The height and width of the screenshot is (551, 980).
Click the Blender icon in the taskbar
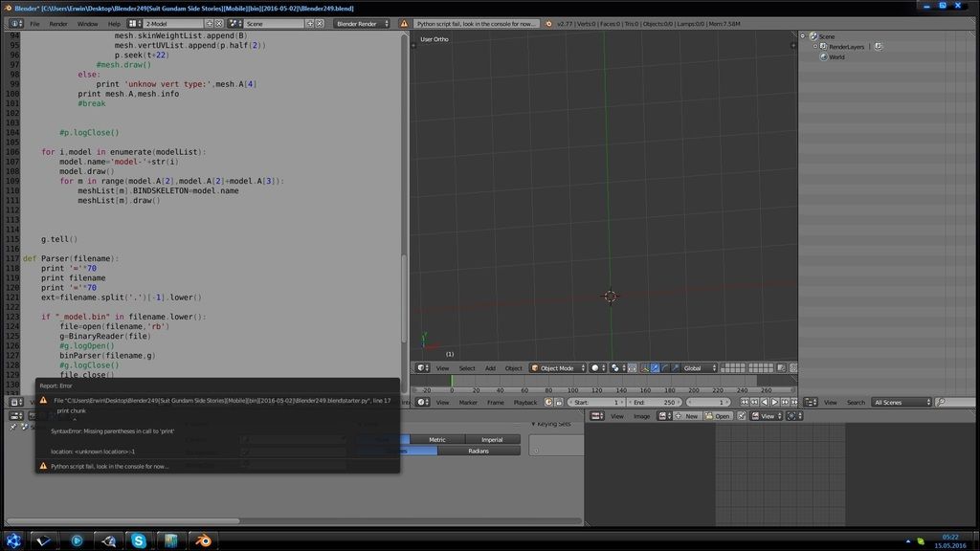[x=203, y=540]
